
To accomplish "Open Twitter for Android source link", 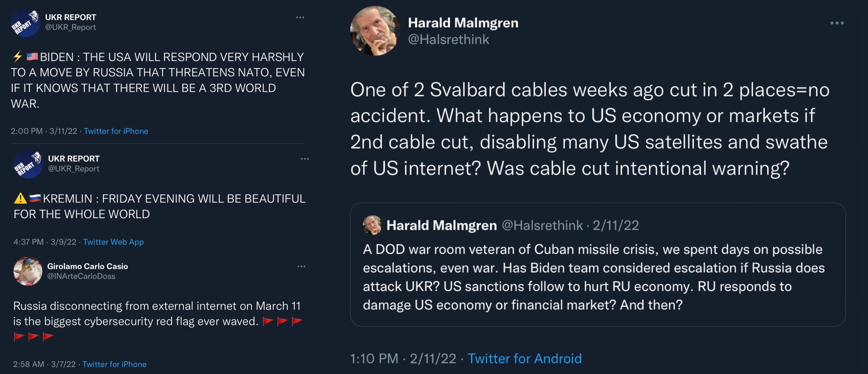I will click(x=525, y=358).
